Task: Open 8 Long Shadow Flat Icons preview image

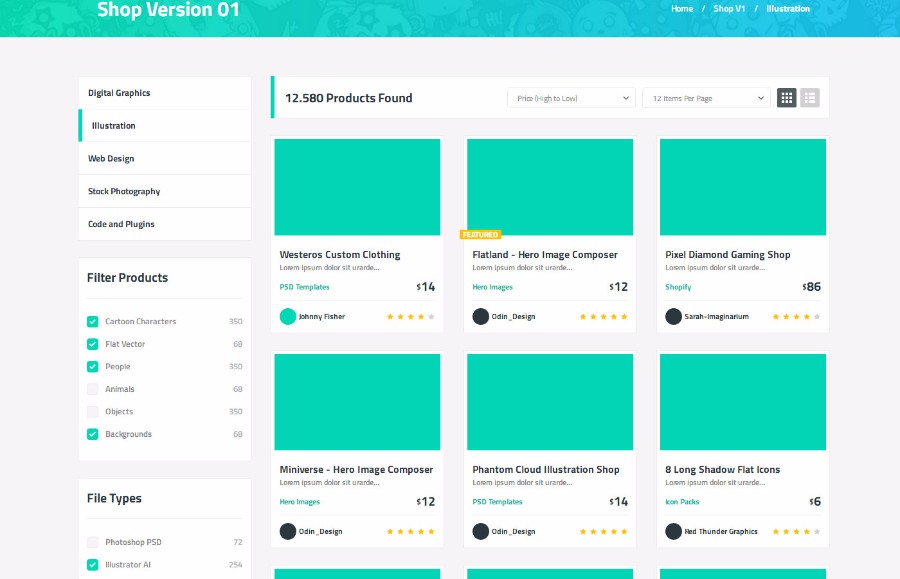Action: coord(743,402)
